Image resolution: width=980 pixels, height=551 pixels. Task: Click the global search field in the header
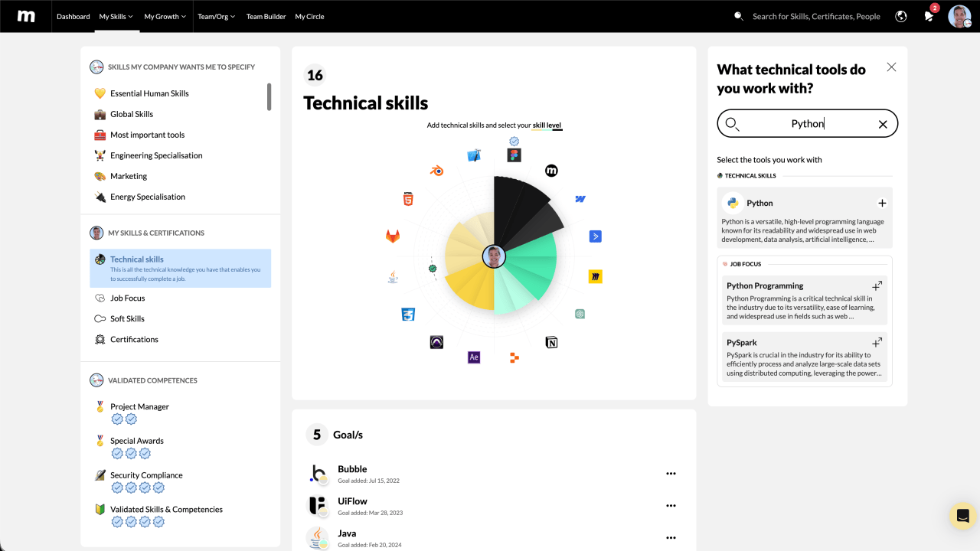tap(816, 16)
